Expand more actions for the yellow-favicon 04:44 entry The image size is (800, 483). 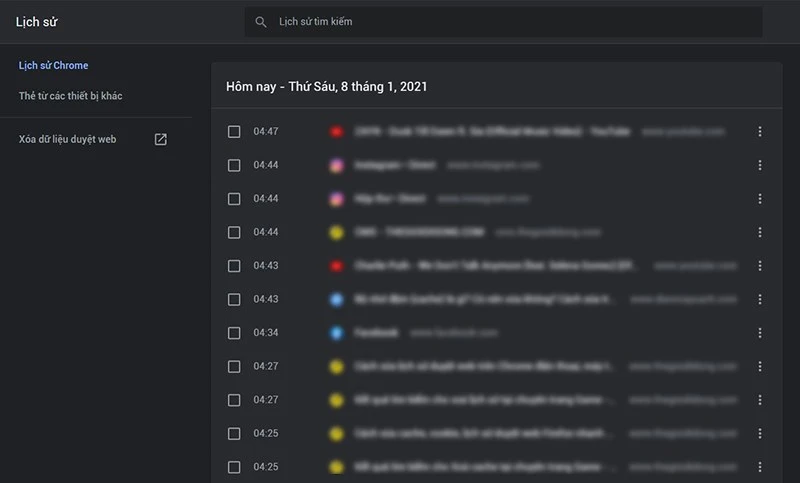pyautogui.click(x=760, y=232)
